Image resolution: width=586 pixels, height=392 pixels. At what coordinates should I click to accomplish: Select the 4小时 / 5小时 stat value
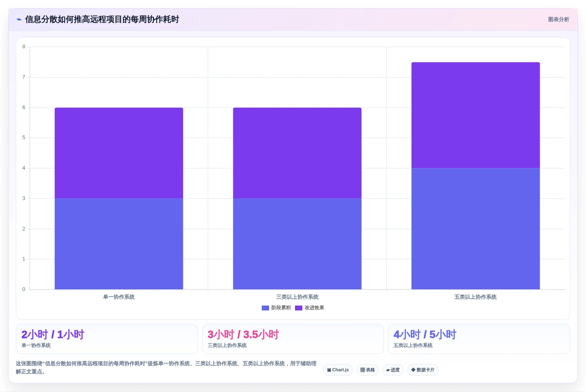point(425,335)
